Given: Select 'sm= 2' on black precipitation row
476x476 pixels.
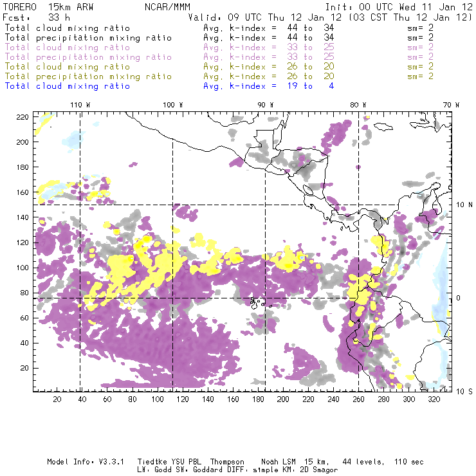Looking at the screenshot, I should [x=421, y=38].
